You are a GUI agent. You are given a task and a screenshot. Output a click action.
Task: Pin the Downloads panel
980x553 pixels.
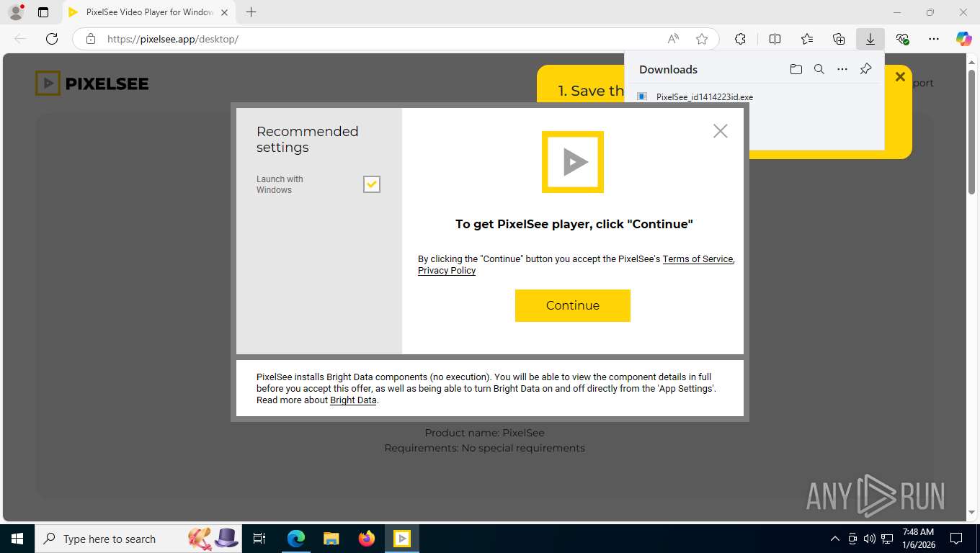click(866, 69)
